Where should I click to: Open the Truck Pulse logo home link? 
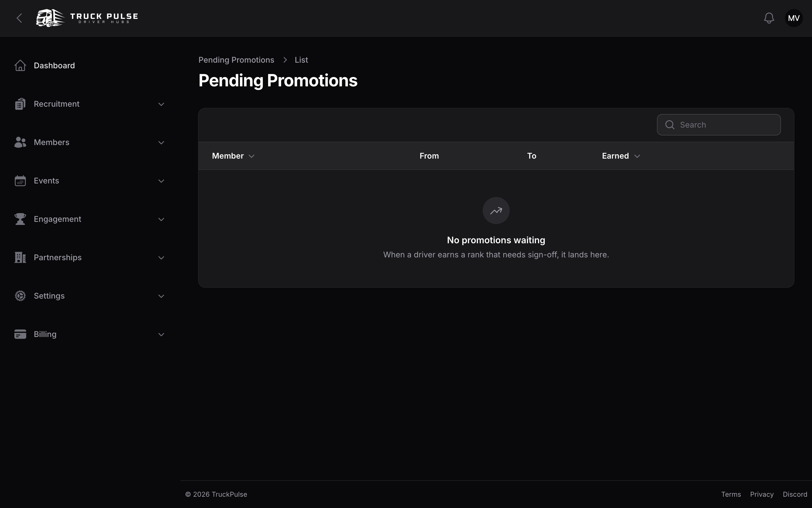(x=87, y=18)
